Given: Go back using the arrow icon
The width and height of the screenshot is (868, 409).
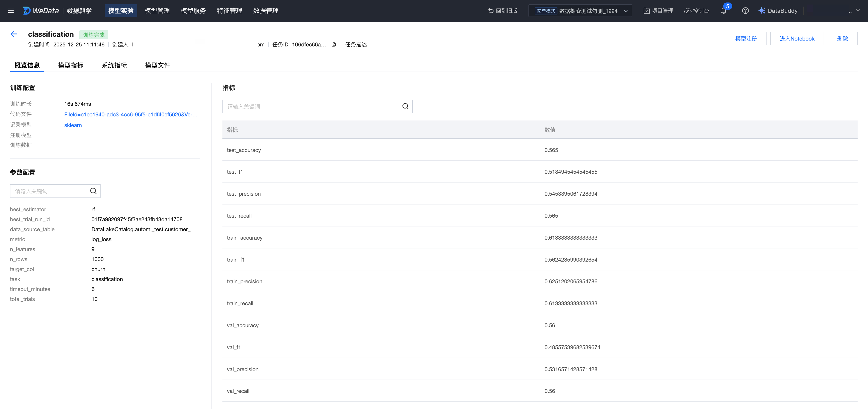Looking at the screenshot, I should (x=14, y=34).
